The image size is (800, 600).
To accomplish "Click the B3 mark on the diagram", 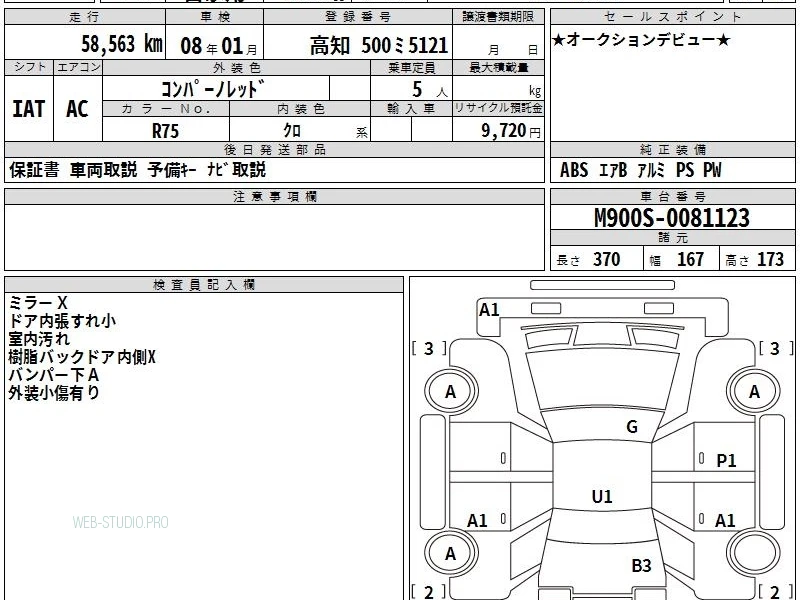I will (641, 565).
